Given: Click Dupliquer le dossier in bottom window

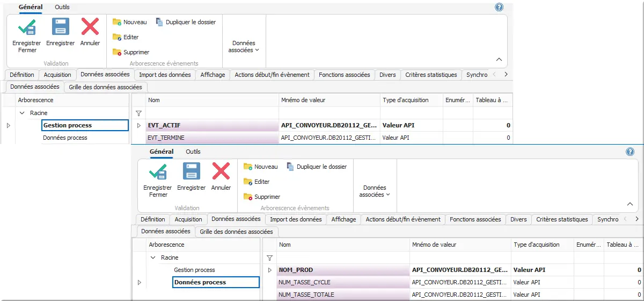Looking at the screenshot, I should (316, 167).
